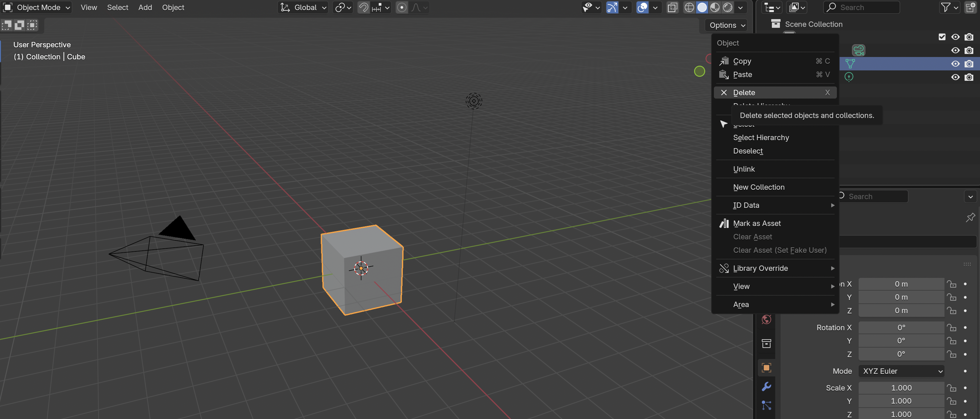Open the Add menu in the viewport header
The height and width of the screenshot is (419, 980).
[145, 7]
